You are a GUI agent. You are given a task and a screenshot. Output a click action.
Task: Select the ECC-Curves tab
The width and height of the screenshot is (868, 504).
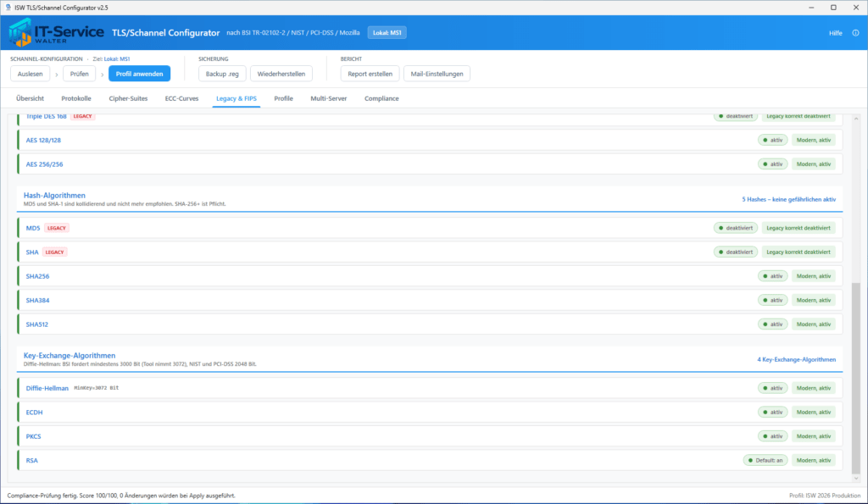[181, 98]
